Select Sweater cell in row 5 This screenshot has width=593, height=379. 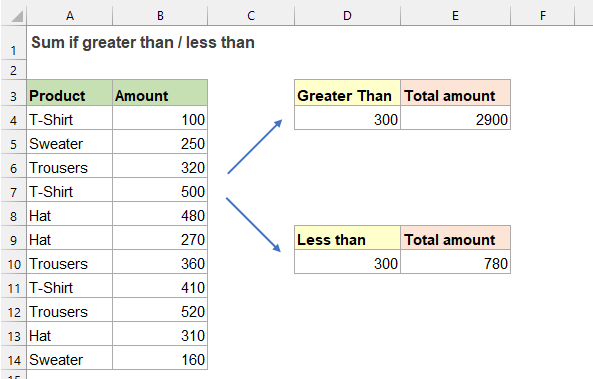(x=70, y=142)
